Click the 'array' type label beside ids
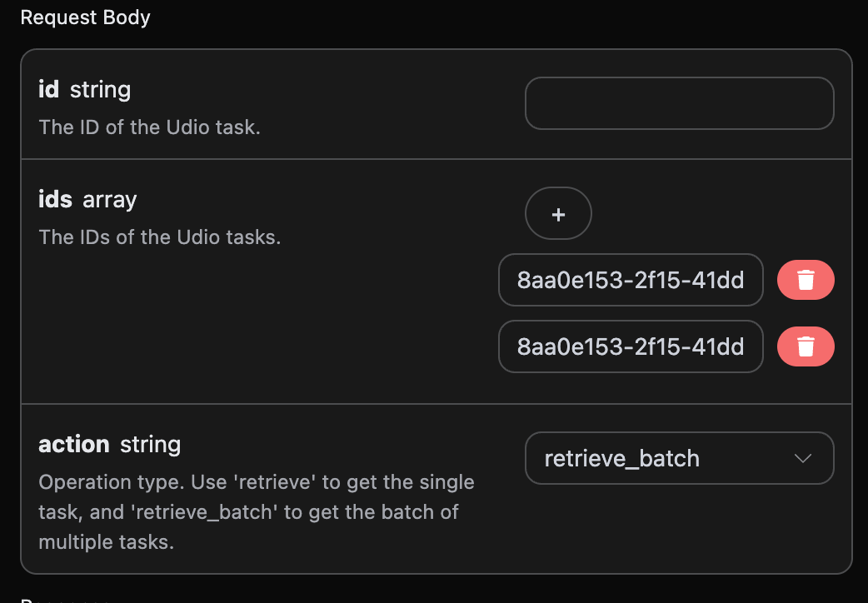The image size is (868, 603). (x=110, y=200)
